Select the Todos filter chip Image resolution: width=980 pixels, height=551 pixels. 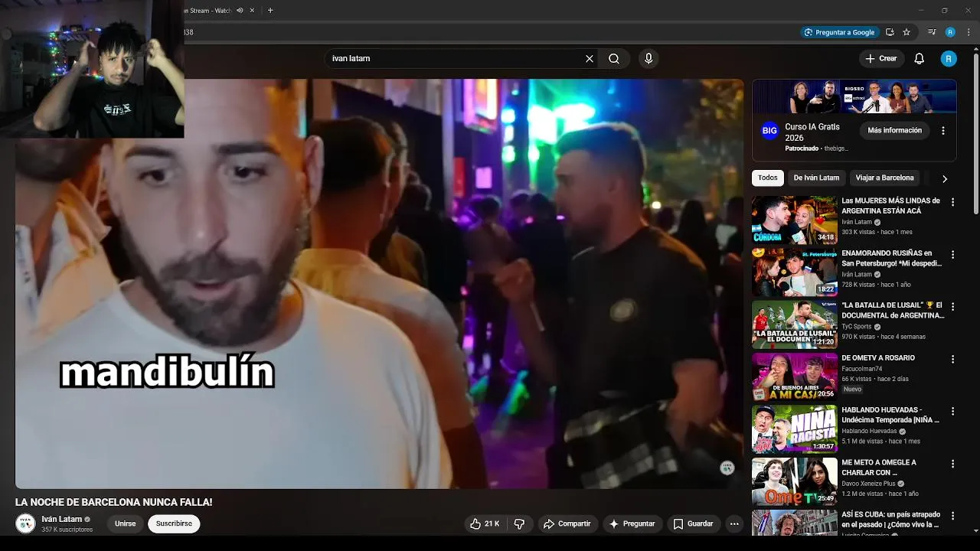pyautogui.click(x=768, y=178)
